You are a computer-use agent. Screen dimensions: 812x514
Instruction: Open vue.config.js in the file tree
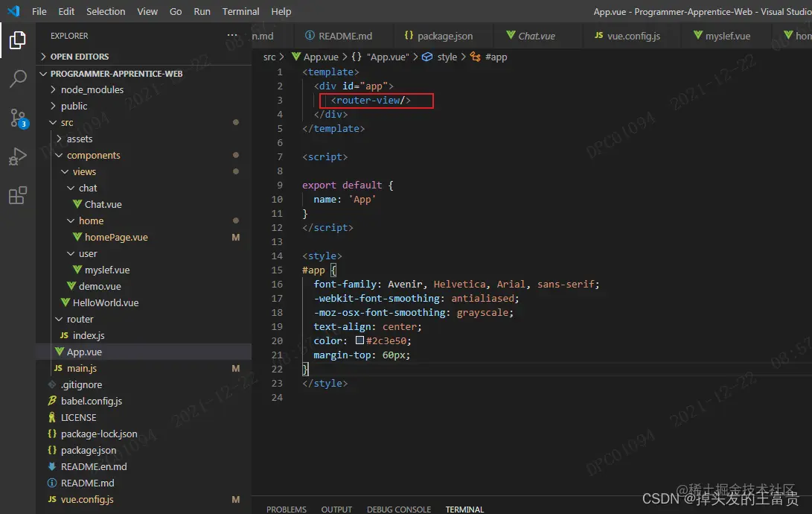[x=144, y=500]
